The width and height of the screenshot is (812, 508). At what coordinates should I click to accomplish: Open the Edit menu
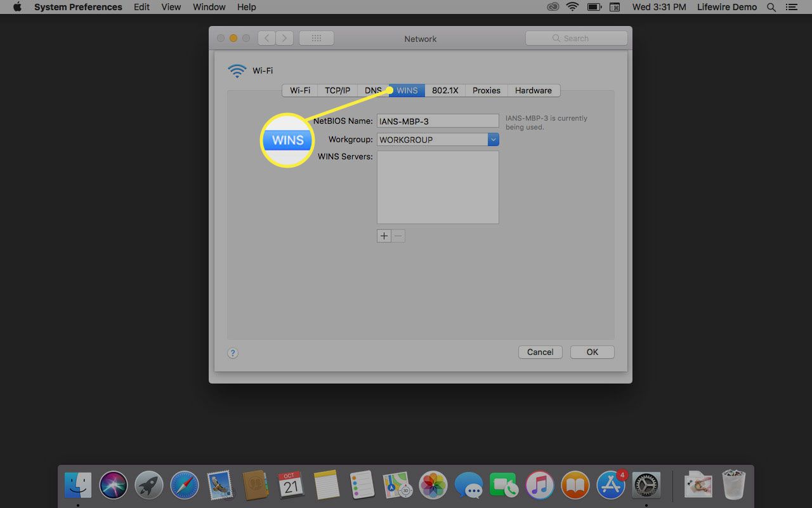pos(142,7)
